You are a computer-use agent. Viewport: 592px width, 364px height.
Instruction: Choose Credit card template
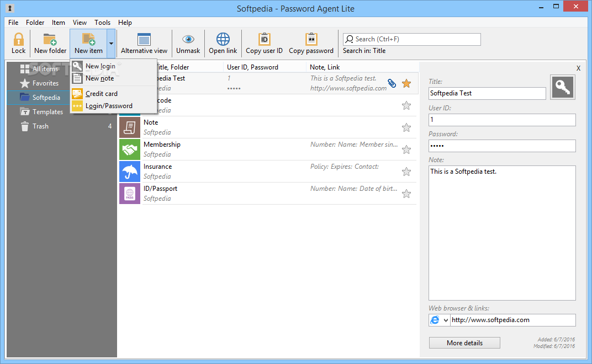pyautogui.click(x=114, y=94)
